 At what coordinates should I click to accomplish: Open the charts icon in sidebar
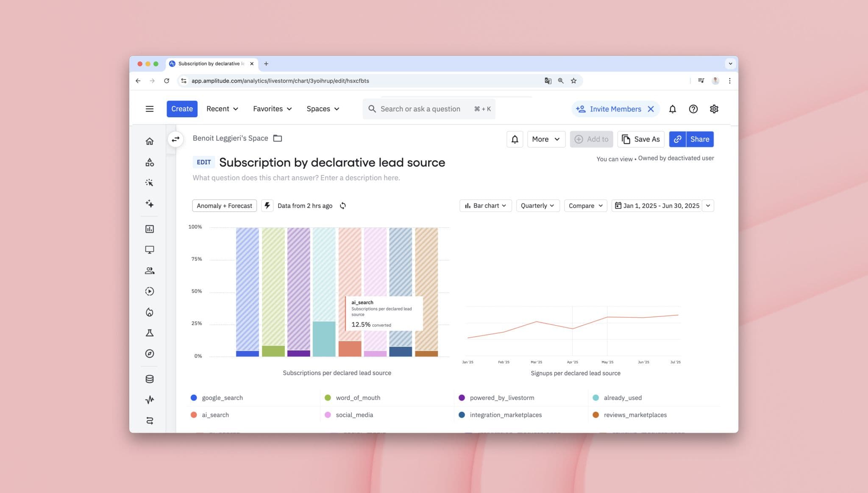(x=149, y=229)
